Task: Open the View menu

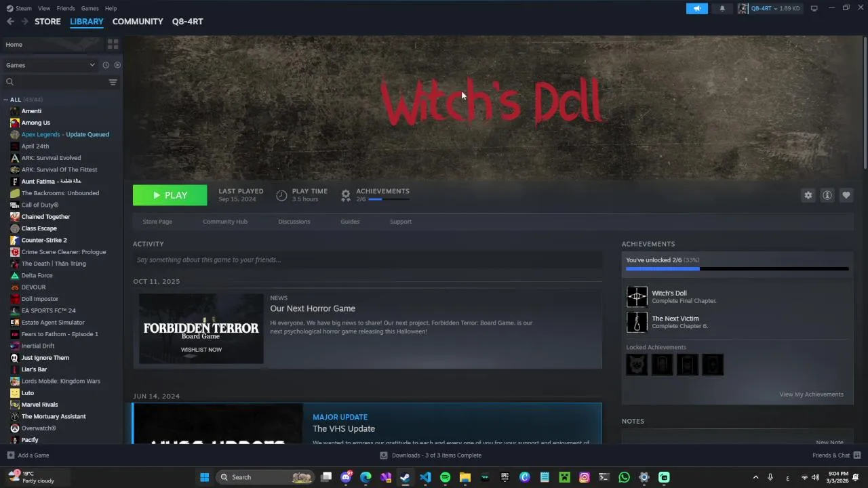Action: (x=44, y=8)
